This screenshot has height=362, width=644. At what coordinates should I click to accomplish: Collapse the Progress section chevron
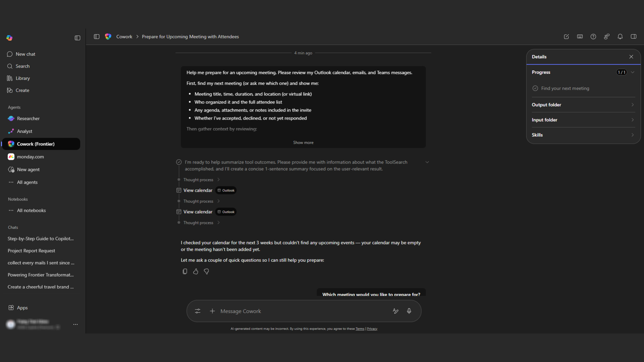point(633,72)
